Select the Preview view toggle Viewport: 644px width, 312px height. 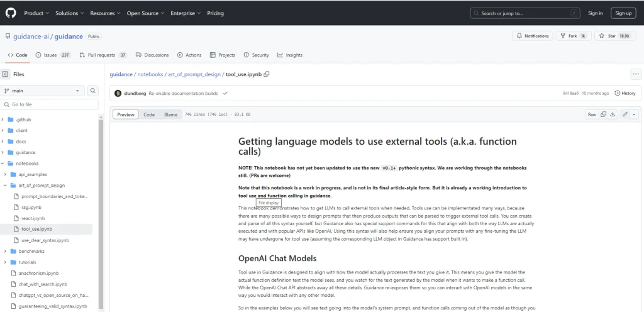126,114
